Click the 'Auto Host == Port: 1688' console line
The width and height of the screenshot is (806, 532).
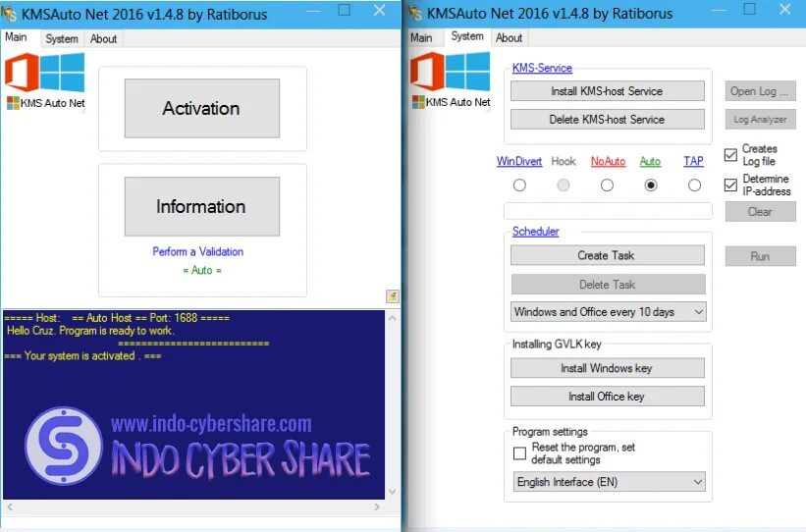(117, 318)
